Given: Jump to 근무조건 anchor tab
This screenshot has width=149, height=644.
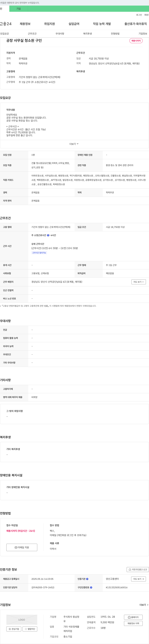Looking at the screenshot, I should click(32, 34).
